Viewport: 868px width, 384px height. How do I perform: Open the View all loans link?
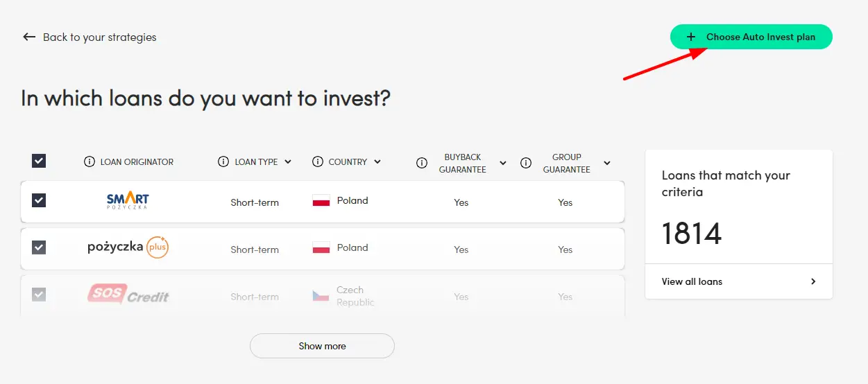pyautogui.click(x=738, y=281)
